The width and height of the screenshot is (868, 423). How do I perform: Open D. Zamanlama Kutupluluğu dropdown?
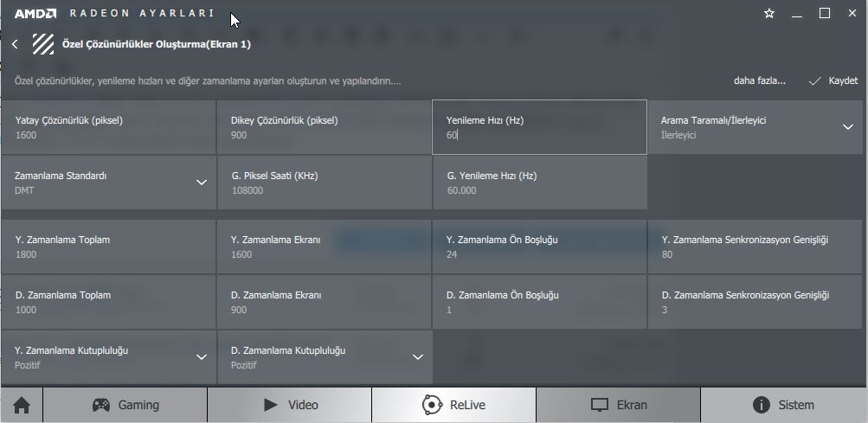tap(418, 357)
